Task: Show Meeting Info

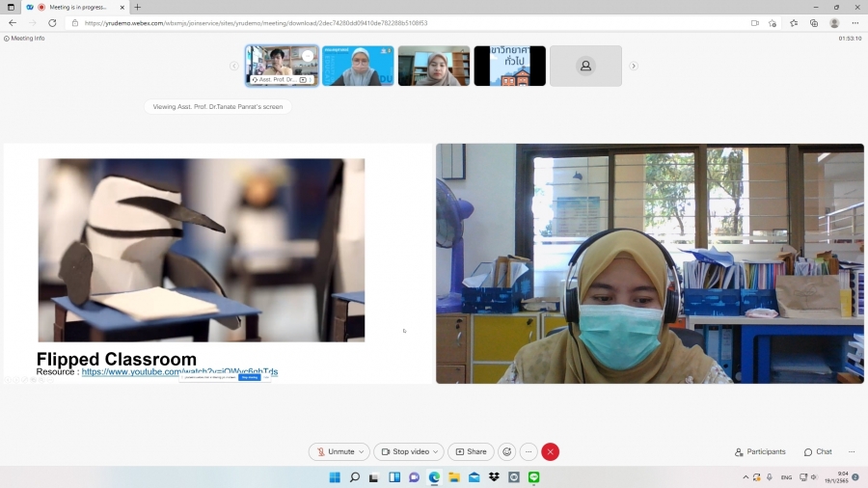Action: [25, 39]
